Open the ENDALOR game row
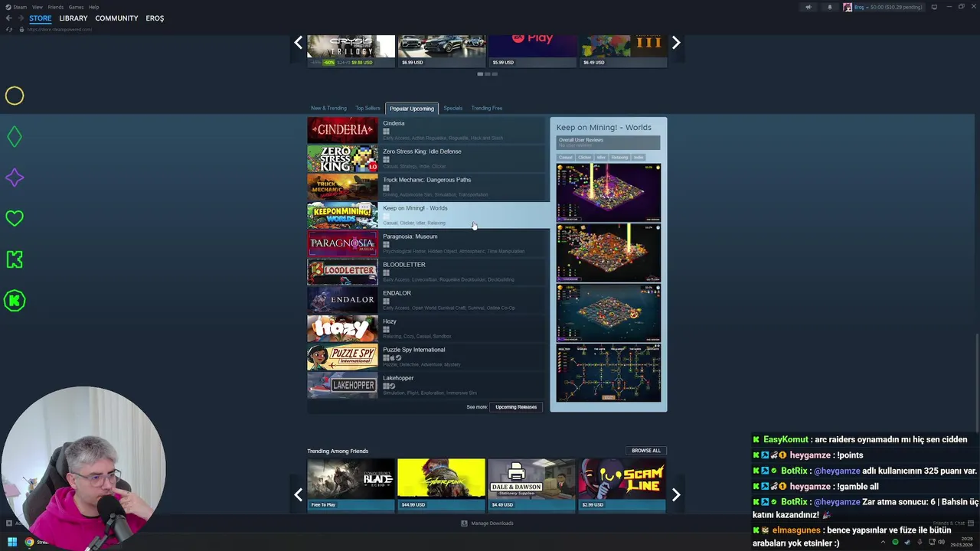This screenshot has height=551, width=980. point(428,300)
